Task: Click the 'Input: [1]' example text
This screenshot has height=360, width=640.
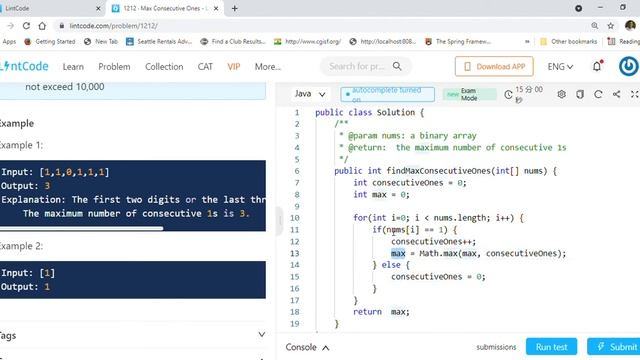Action: (x=28, y=273)
